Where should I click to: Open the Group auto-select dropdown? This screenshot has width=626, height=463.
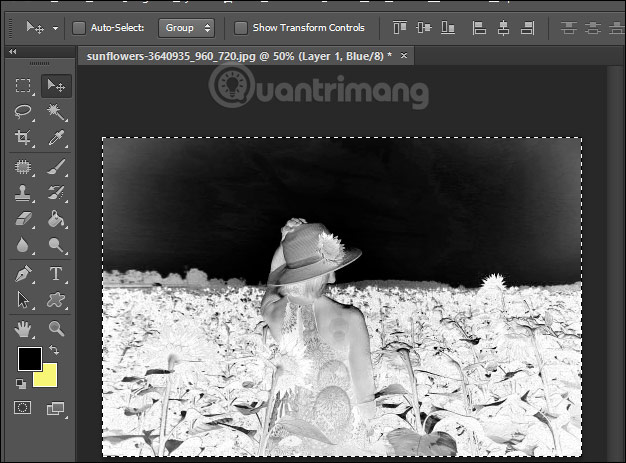(187, 28)
